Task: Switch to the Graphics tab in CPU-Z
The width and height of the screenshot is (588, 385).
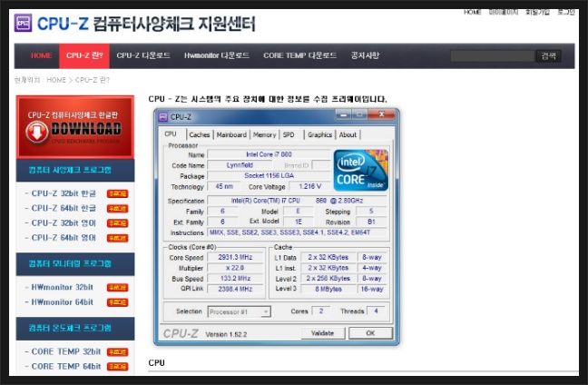Action: [320, 134]
